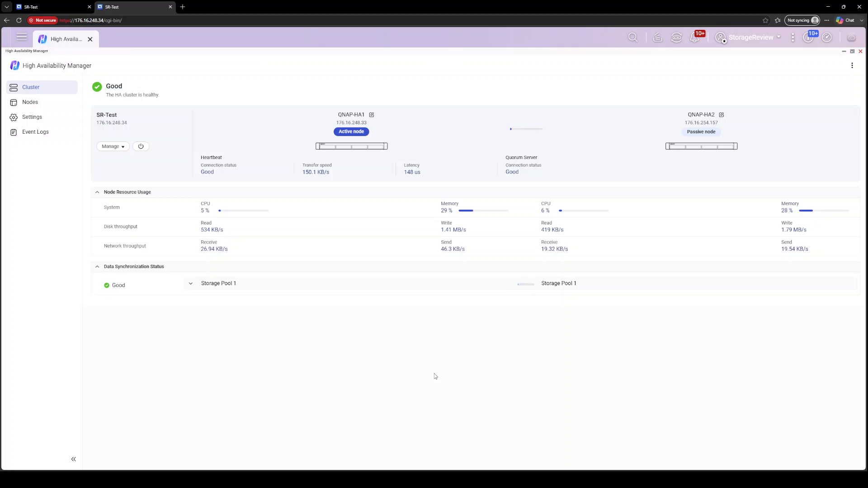Open the three-dot options menu in top bar
The image size is (868, 488).
(x=793, y=38)
